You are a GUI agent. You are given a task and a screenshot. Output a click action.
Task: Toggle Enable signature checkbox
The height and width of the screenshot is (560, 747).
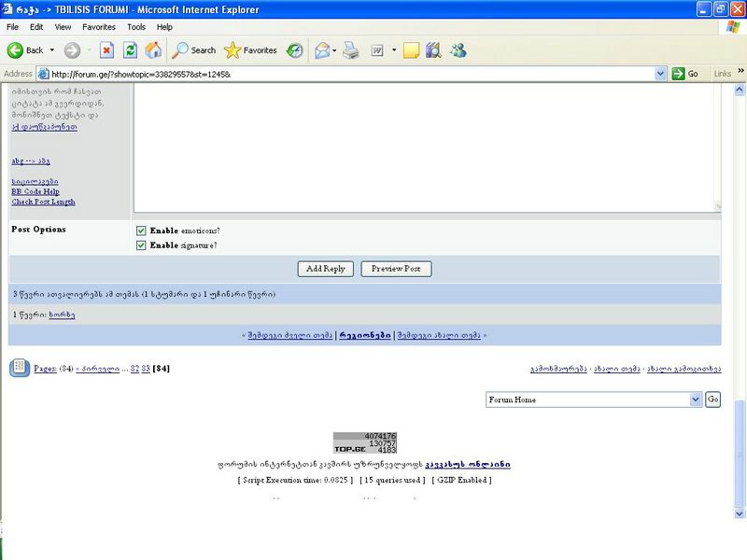(x=141, y=245)
